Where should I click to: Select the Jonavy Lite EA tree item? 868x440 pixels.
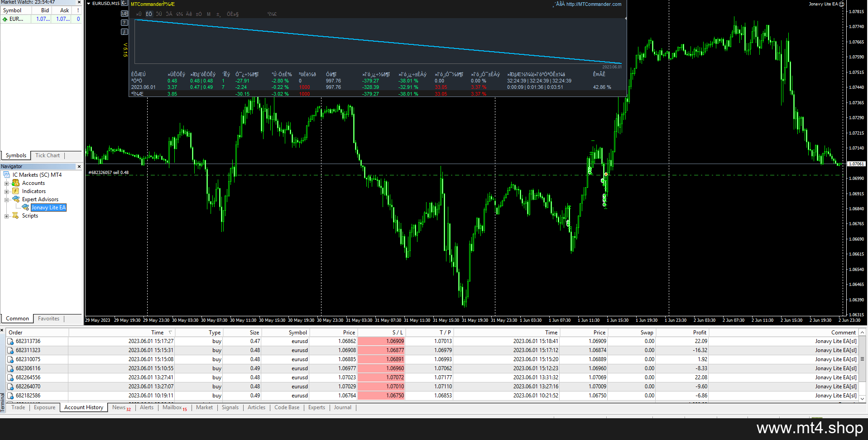[x=48, y=208]
